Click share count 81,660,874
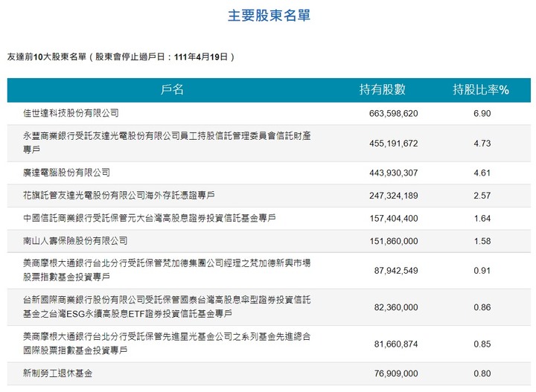Image resolution: width=536 pixels, height=392 pixels. click(396, 344)
